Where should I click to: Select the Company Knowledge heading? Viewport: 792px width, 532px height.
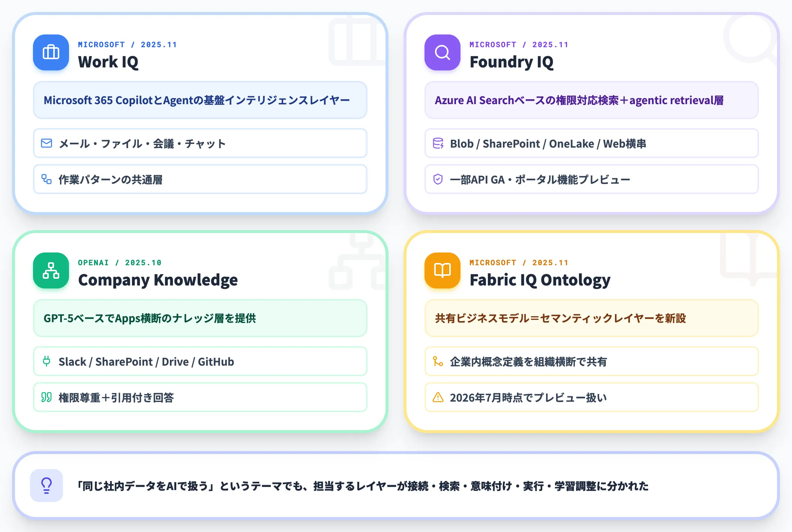[158, 280]
